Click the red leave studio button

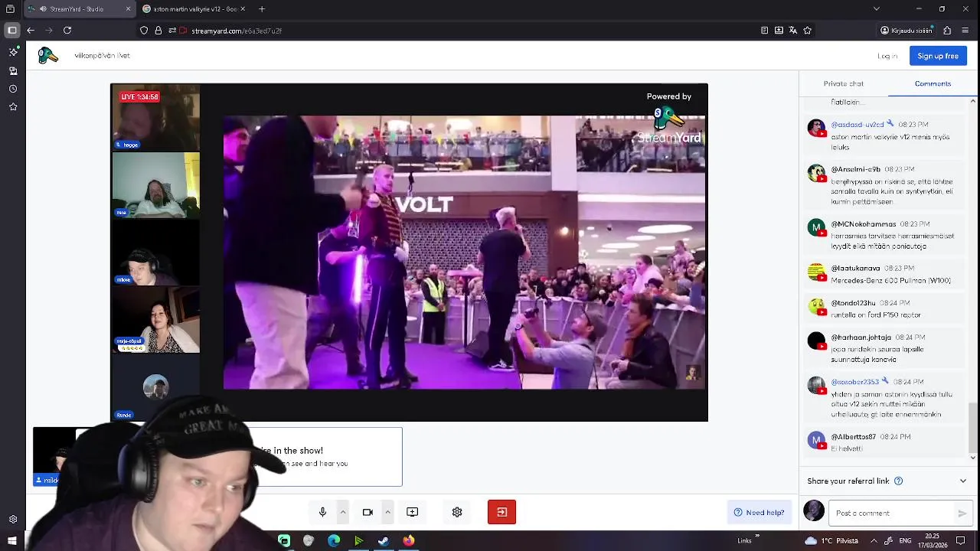pyautogui.click(x=501, y=512)
